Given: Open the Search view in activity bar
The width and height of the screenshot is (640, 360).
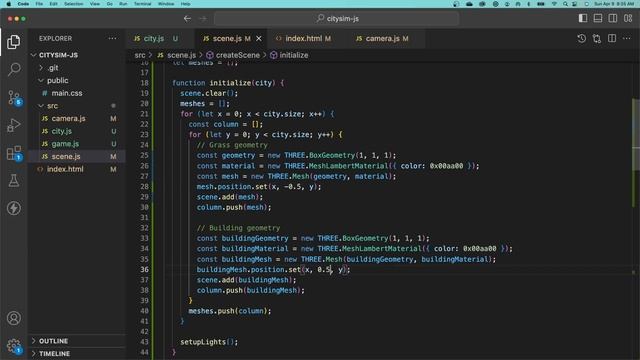Looking at the screenshot, I should coord(14,69).
